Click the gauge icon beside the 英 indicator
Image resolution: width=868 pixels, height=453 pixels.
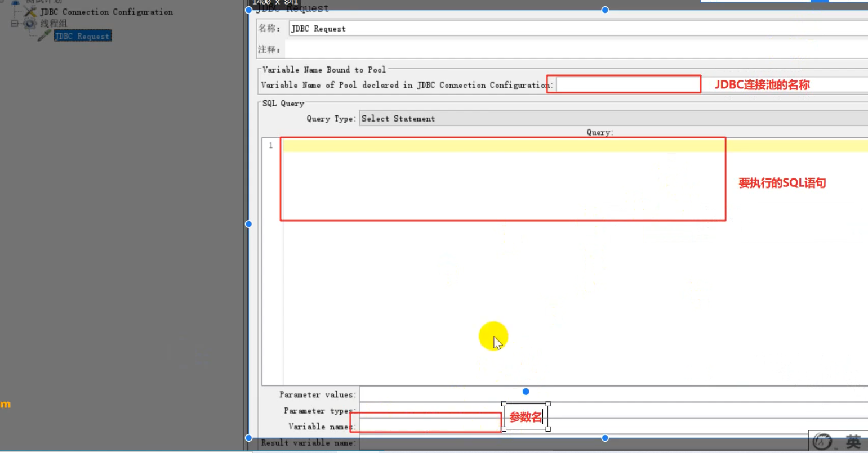click(822, 442)
